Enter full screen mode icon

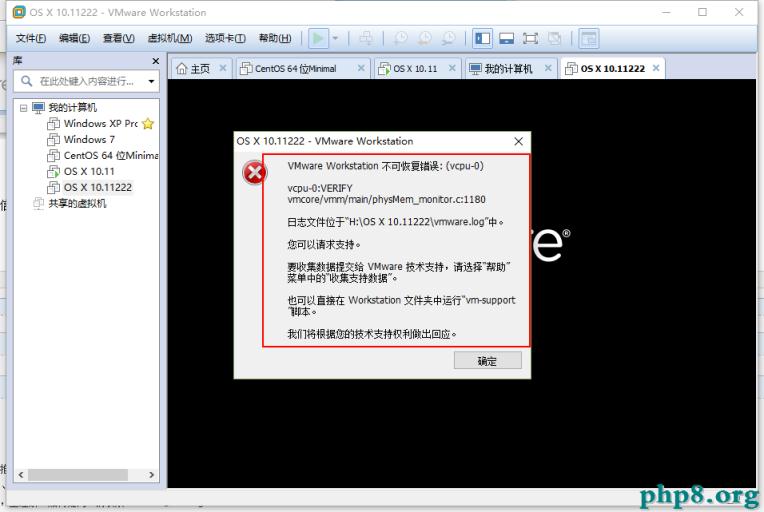(x=530, y=38)
